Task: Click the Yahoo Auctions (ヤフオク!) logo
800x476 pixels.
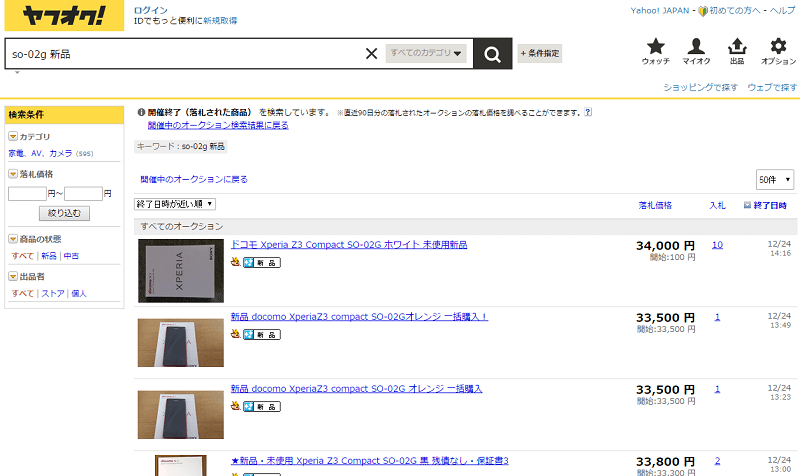Action: 64,15
